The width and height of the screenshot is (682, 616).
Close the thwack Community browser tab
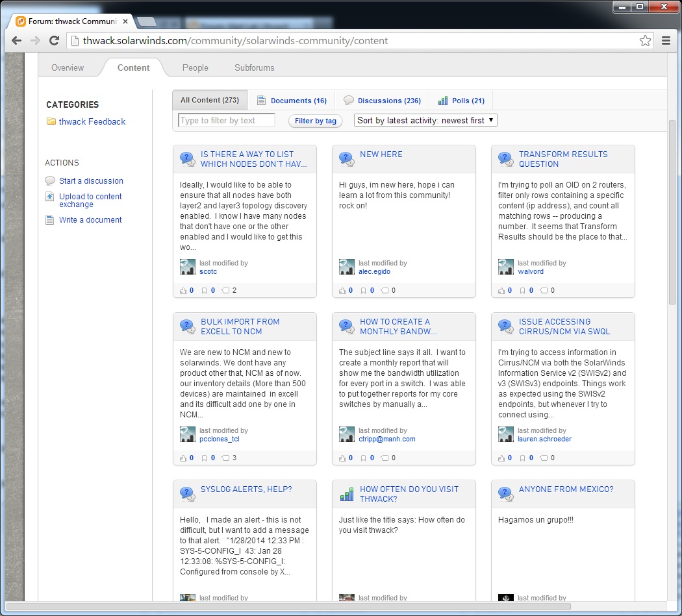tap(125, 21)
